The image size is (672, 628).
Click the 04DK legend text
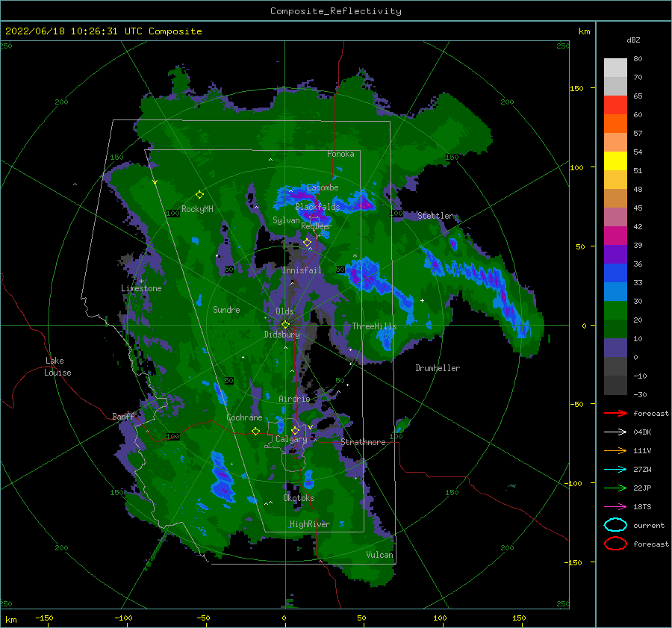[642, 432]
